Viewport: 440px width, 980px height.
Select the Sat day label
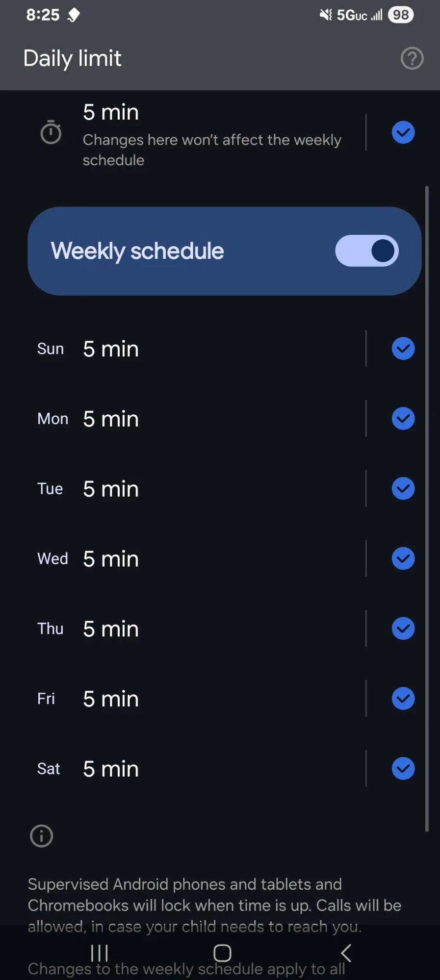[49, 769]
